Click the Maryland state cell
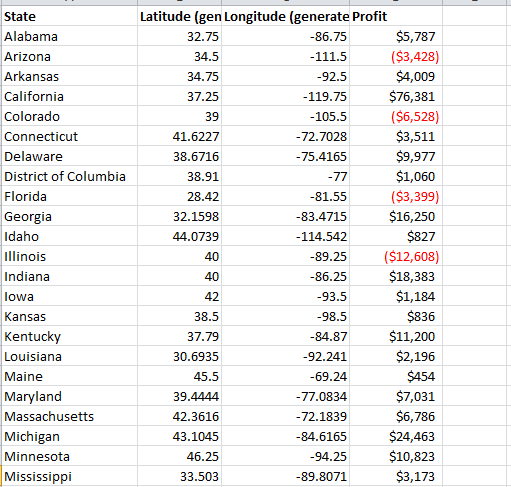The image size is (511, 487). point(69,396)
